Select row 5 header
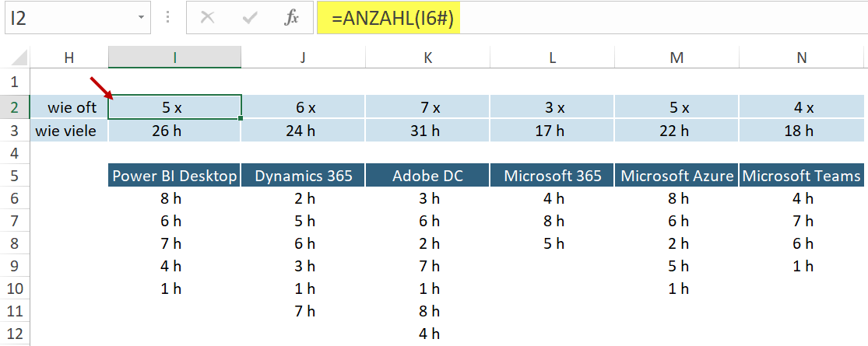Screen dimensions: 868x346 pyautogui.click(x=14, y=176)
